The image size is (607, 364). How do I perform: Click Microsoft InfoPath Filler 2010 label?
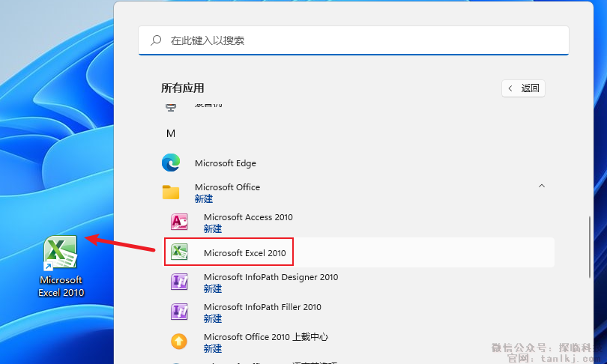point(262,307)
